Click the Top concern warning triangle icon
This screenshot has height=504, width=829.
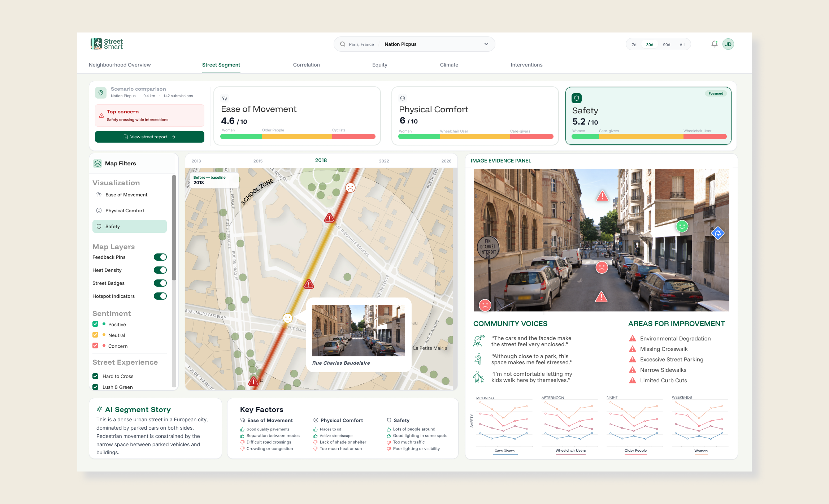[101, 116]
